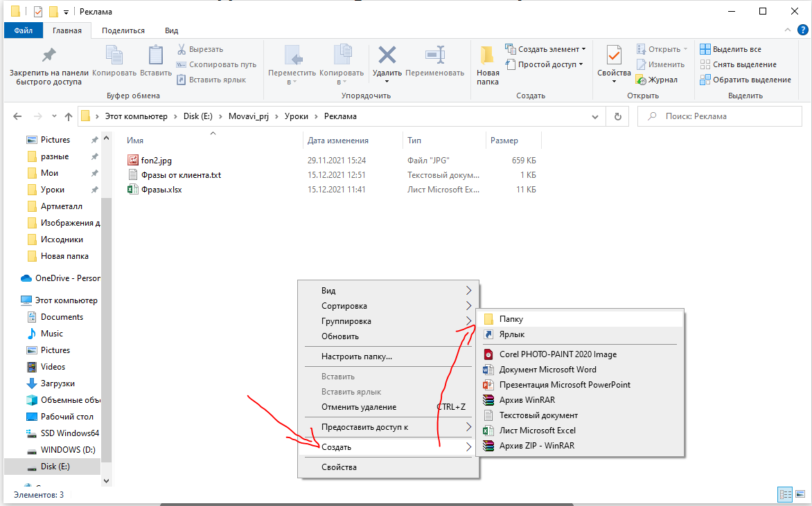Switch to Поделиться tab
The image size is (812, 506).
[x=123, y=30]
